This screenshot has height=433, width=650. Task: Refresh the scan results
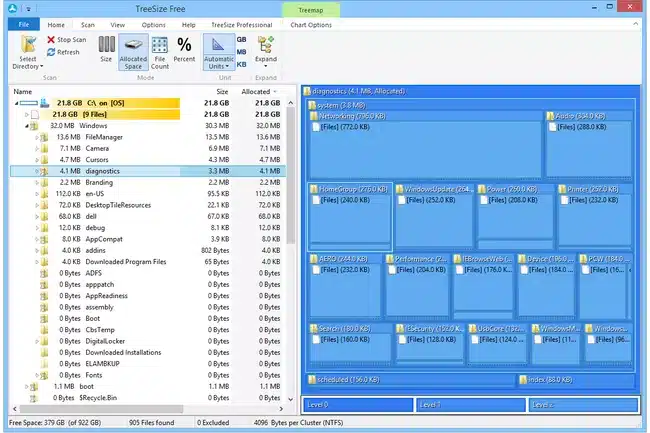tap(63, 52)
